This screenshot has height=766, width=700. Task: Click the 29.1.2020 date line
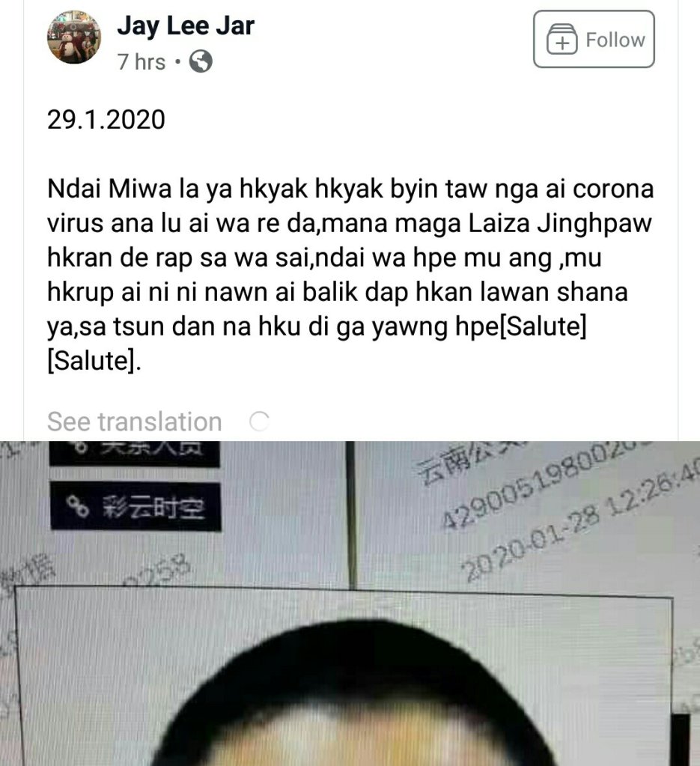tap(106, 120)
